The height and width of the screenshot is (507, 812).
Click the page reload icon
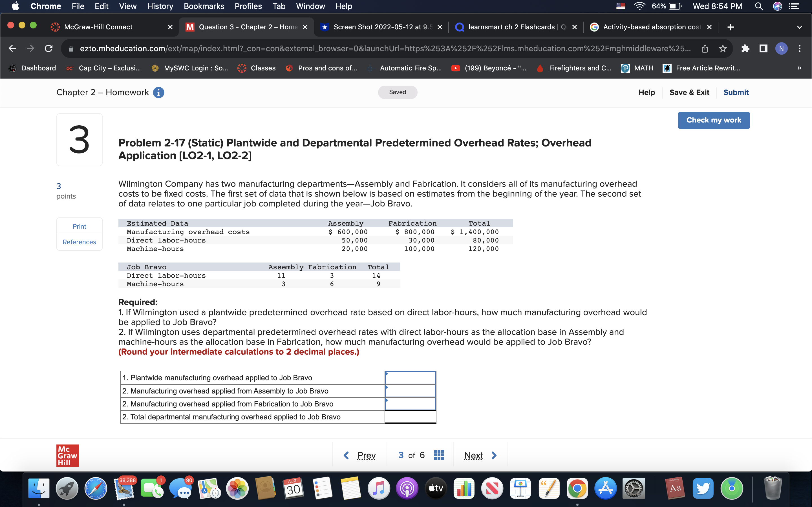[x=48, y=49]
